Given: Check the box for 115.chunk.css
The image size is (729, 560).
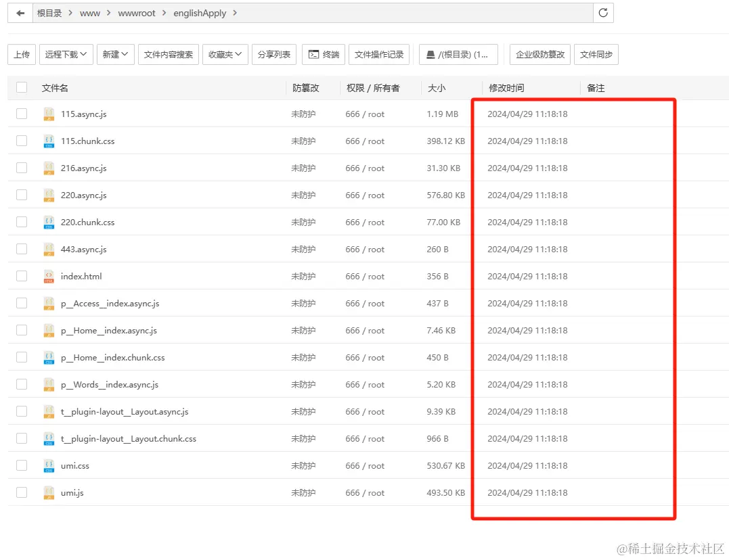Looking at the screenshot, I should [x=22, y=141].
